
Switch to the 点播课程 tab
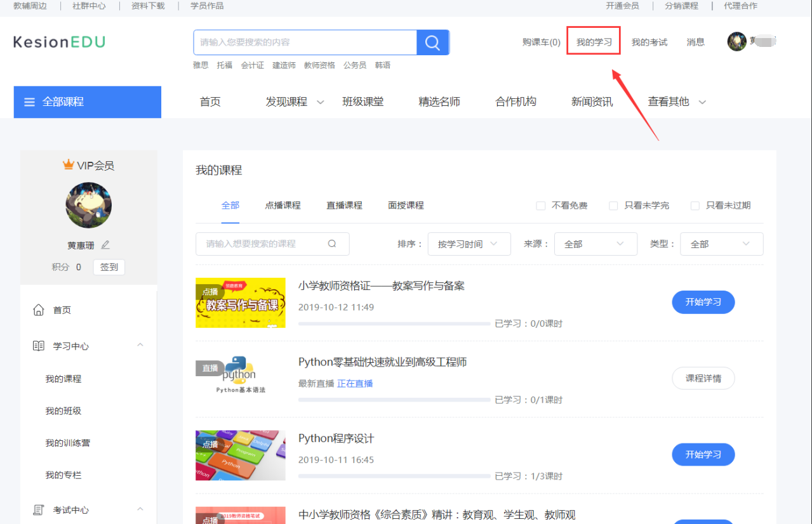tap(283, 206)
